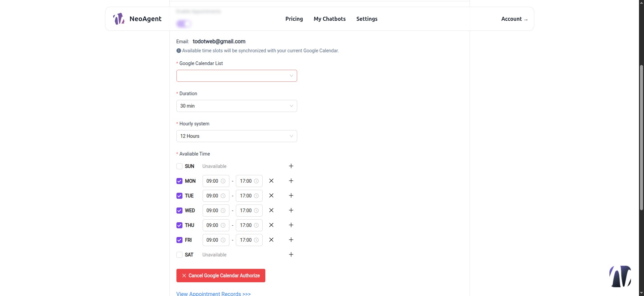Click clock icon in FRI start time
This screenshot has width=644, height=296.
coord(223,240)
